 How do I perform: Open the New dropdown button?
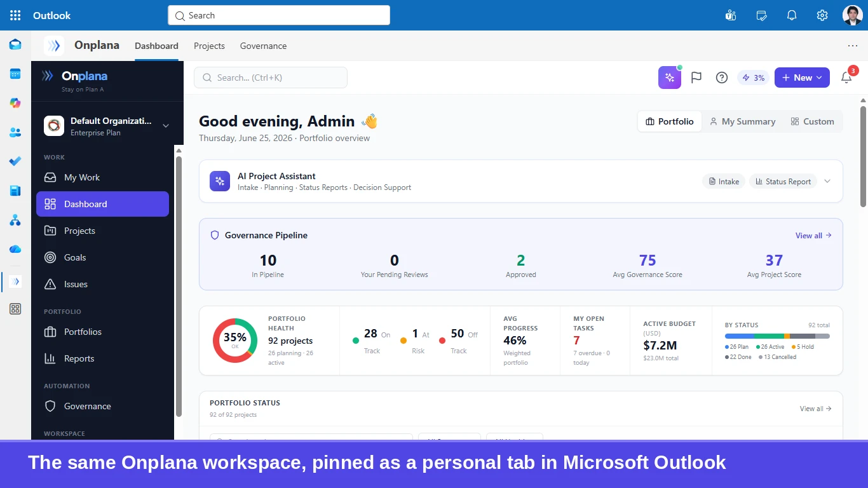pos(802,78)
